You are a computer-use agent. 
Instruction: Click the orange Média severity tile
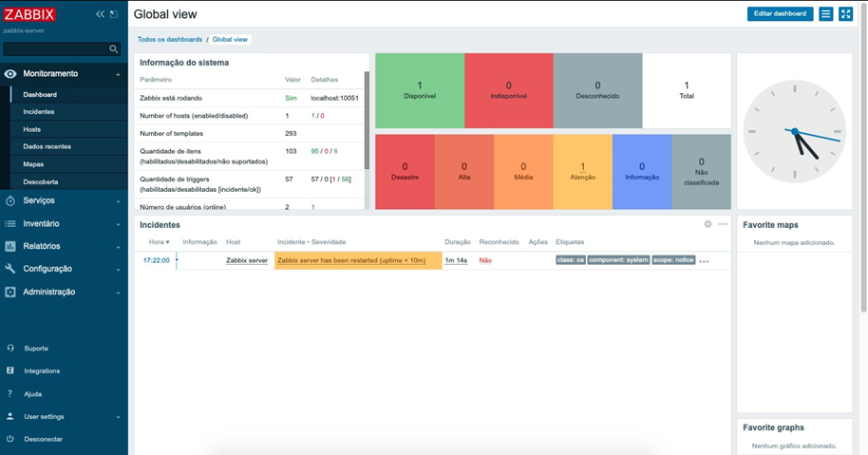coord(523,172)
